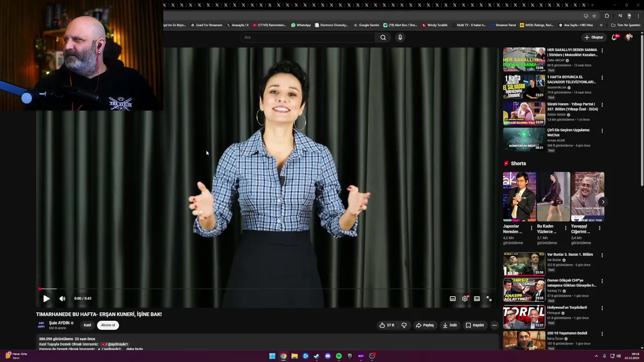Bookmark this page with the star icon

[594, 16]
